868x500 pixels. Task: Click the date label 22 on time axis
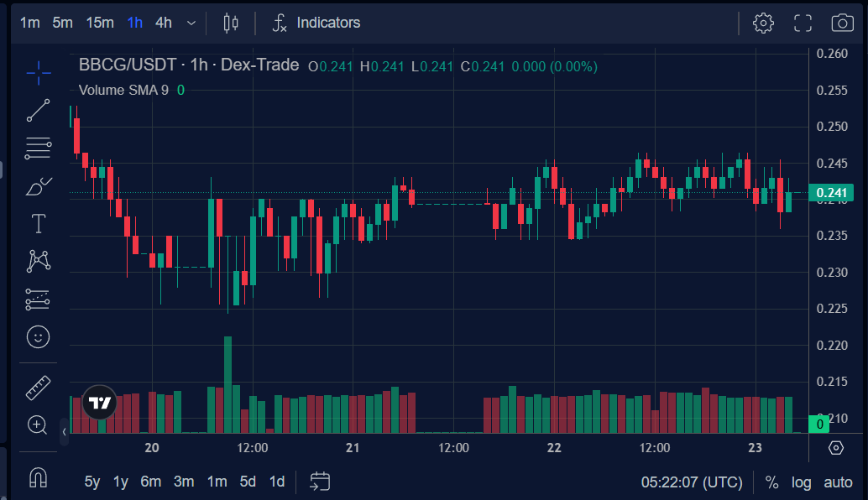[x=554, y=448]
